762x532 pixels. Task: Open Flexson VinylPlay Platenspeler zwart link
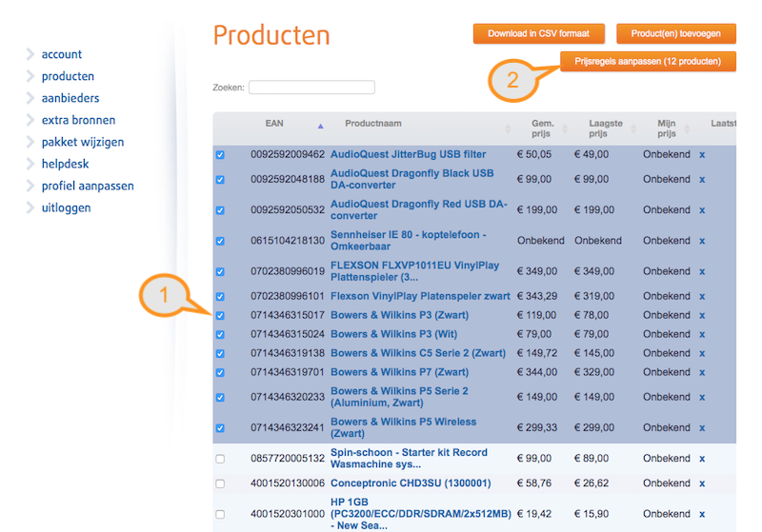pos(420,296)
